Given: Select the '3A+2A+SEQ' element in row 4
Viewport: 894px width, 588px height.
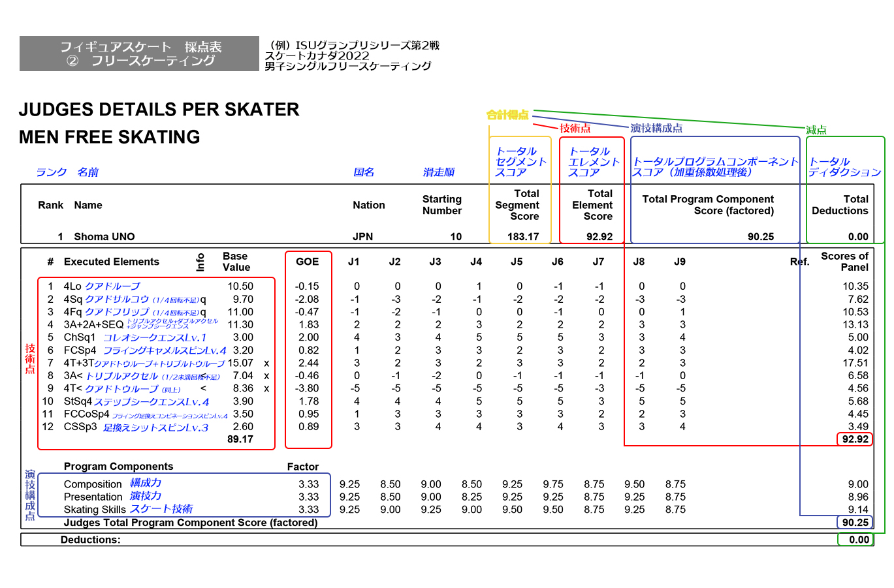Looking at the screenshot, I should [x=93, y=325].
